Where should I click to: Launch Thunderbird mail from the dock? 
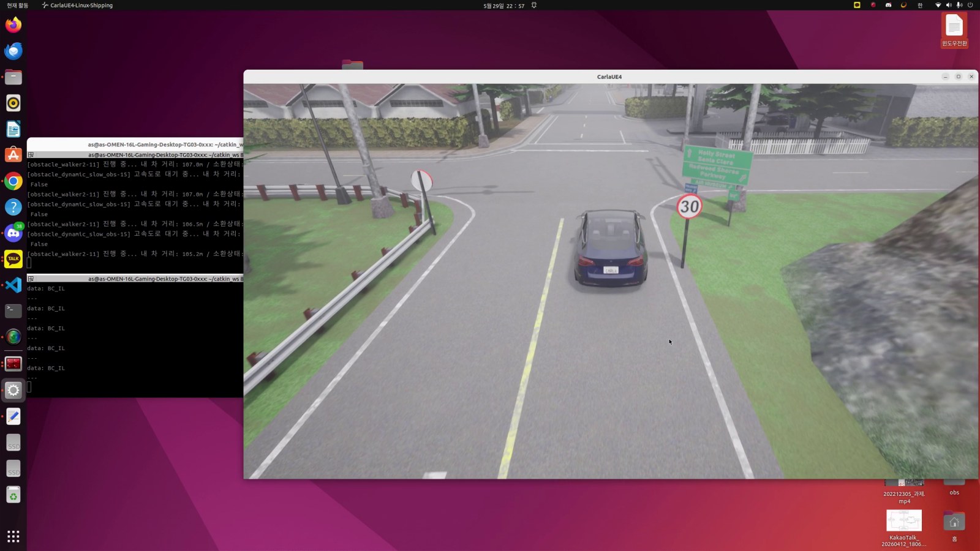[13, 51]
